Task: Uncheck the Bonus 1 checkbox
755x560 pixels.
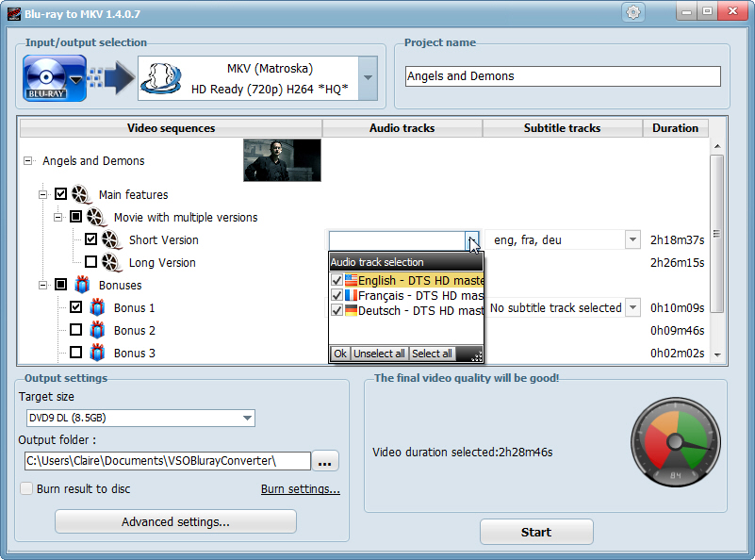Action: click(x=75, y=306)
